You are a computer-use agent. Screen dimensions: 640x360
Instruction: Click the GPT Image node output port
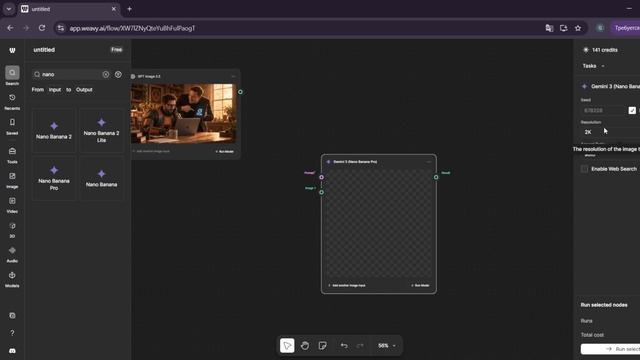240,92
